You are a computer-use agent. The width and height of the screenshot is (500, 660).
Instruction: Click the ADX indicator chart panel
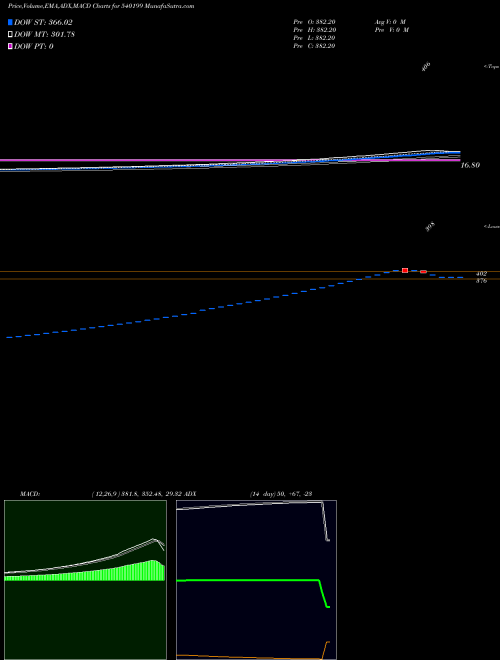[x=256, y=580]
